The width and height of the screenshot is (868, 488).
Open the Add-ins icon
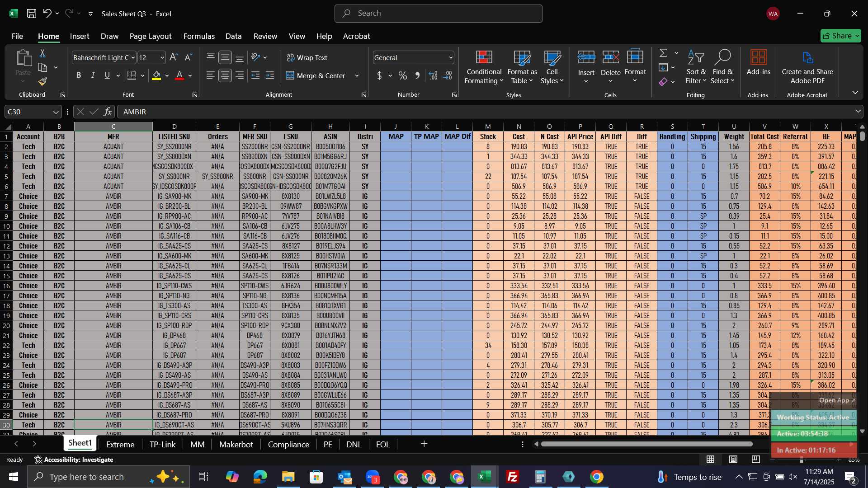[x=759, y=62]
